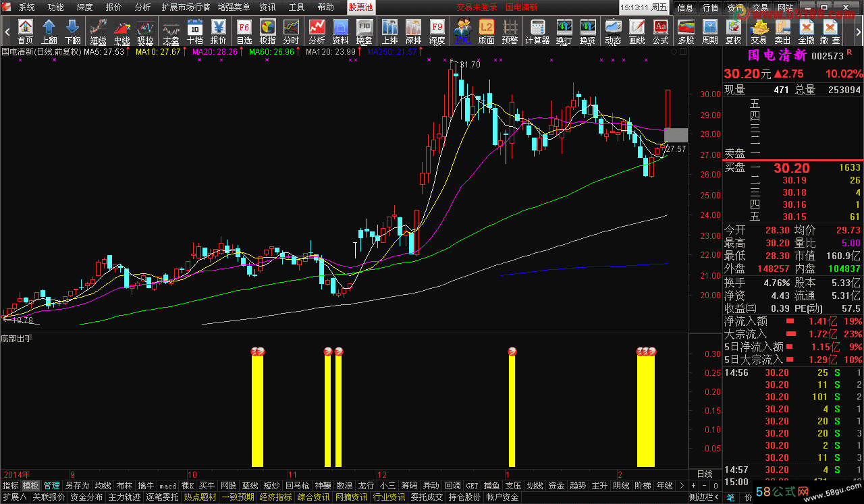Image resolution: width=864 pixels, height=504 pixels.
Task: Click the 底部出手 sub-indicator title
Action: pos(17,338)
